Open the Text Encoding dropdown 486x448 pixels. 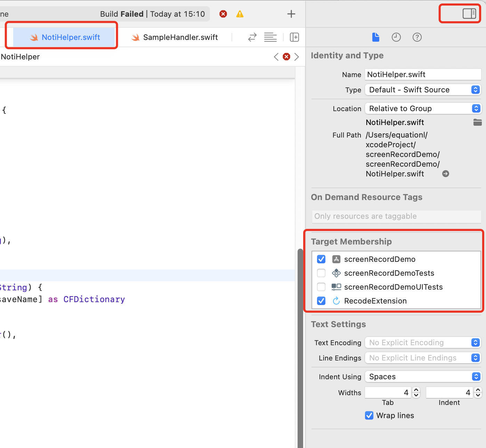coord(423,342)
